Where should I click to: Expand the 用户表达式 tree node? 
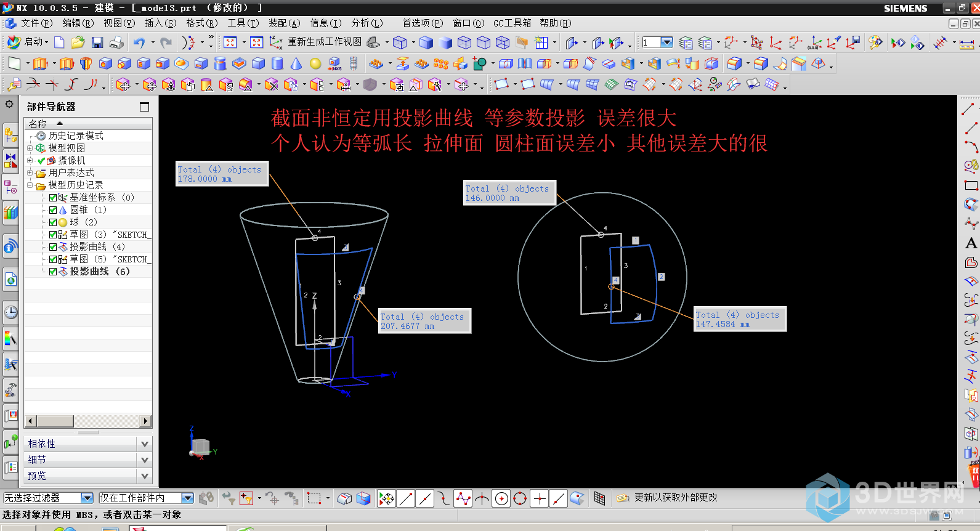[30, 172]
